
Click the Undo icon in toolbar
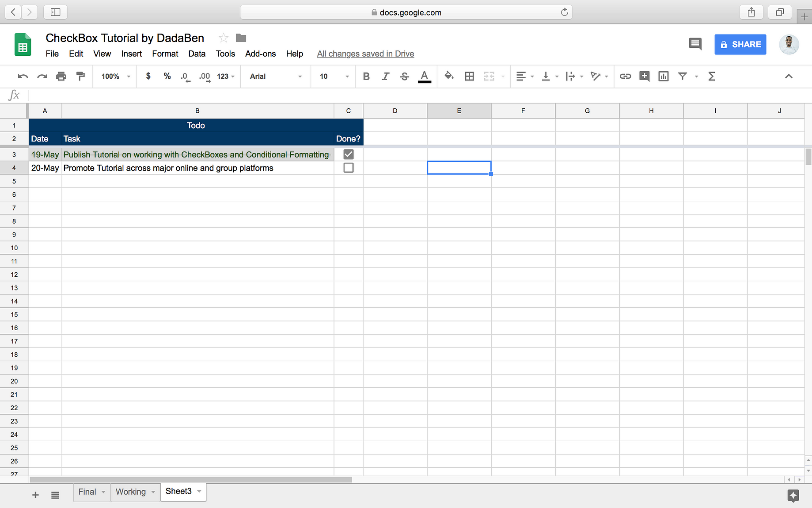pyautogui.click(x=23, y=76)
